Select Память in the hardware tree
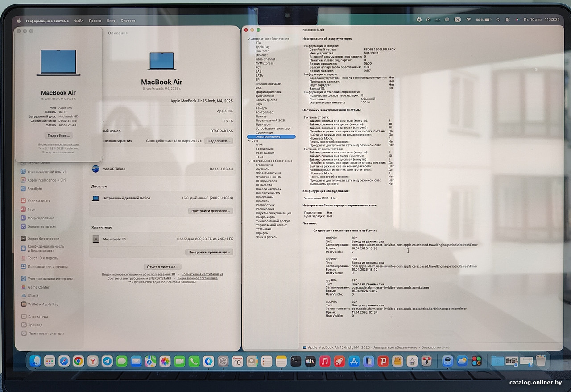 click(261, 116)
